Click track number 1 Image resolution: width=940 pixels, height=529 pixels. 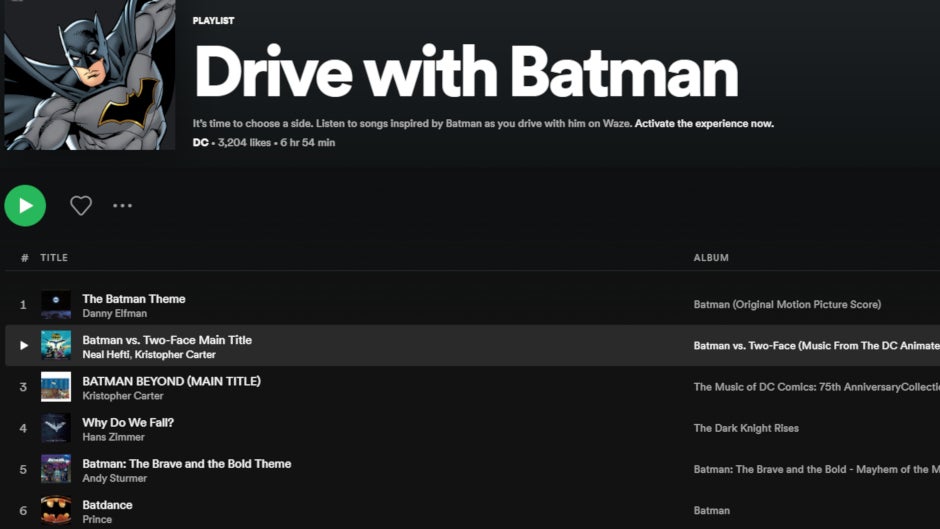pos(23,305)
